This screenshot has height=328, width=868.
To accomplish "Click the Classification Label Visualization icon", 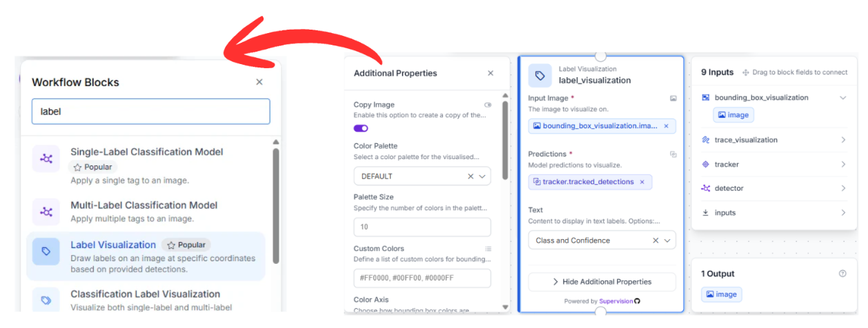I will [46, 300].
